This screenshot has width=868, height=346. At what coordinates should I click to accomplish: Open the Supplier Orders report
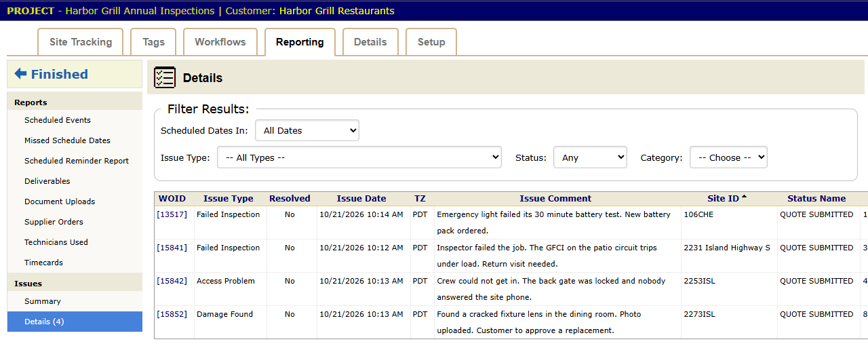click(x=54, y=222)
